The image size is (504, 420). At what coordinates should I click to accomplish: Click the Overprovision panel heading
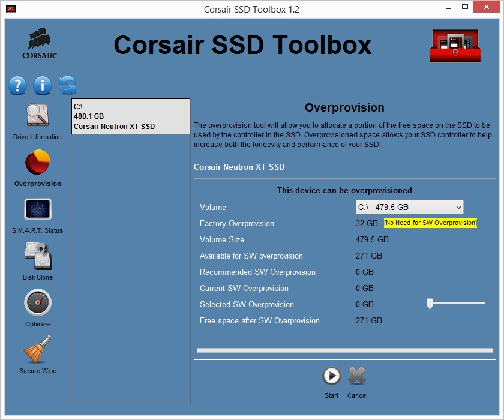tap(344, 107)
